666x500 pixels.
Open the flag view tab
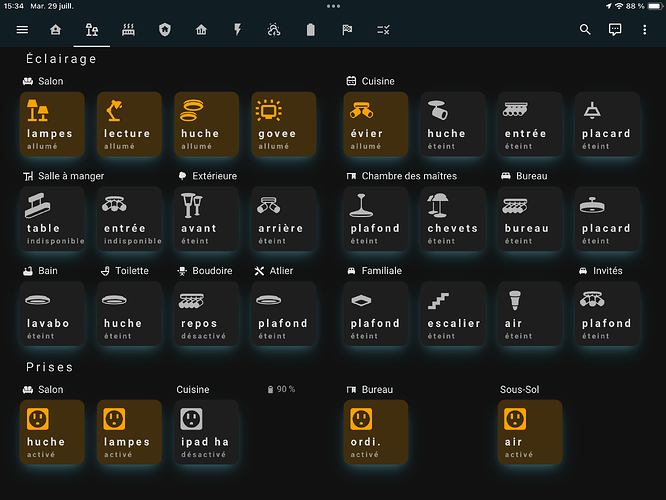[346, 30]
